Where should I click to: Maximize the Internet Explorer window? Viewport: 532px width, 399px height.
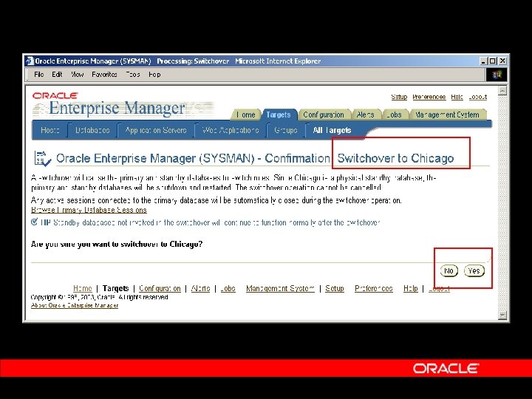click(x=493, y=61)
